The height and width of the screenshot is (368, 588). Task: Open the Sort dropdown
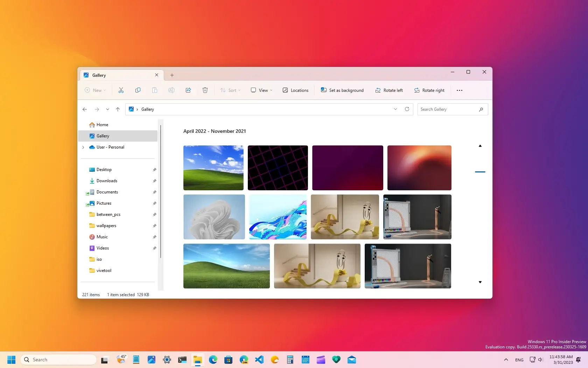coord(230,90)
